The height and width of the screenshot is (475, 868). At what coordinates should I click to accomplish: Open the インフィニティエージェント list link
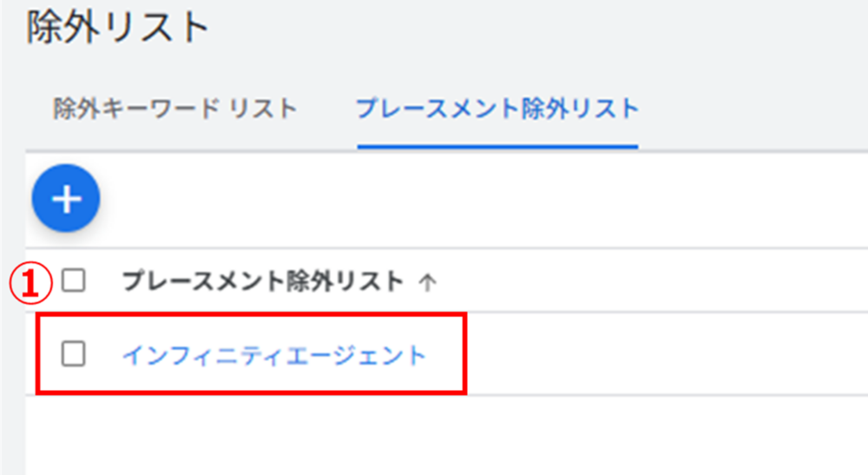tap(274, 354)
